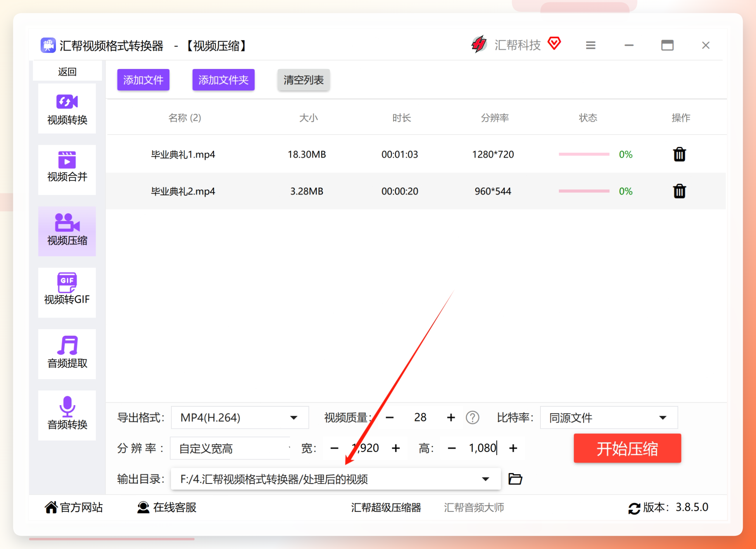Click the 960*544 resolution cell
The image size is (756, 549).
point(493,191)
